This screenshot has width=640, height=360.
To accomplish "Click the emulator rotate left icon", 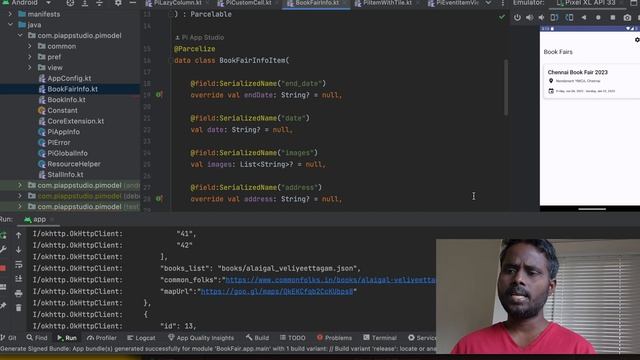I will pos(554,18).
